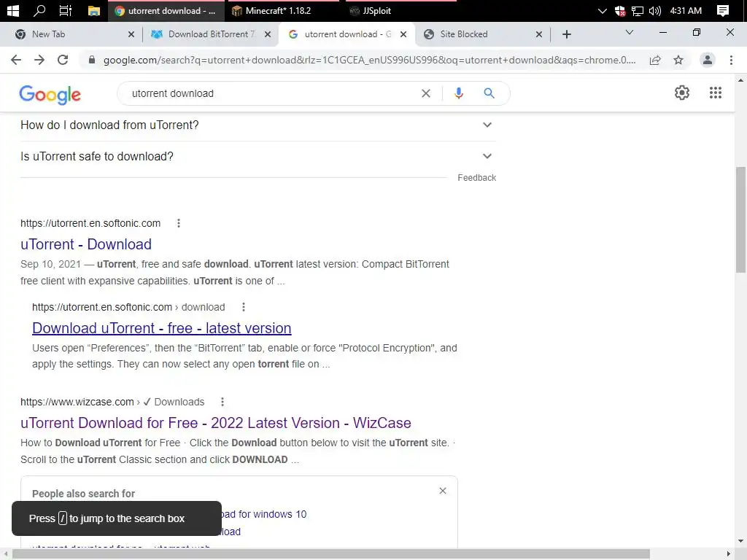Open the volume control tray icon
The image size is (747, 560).
point(655,11)
